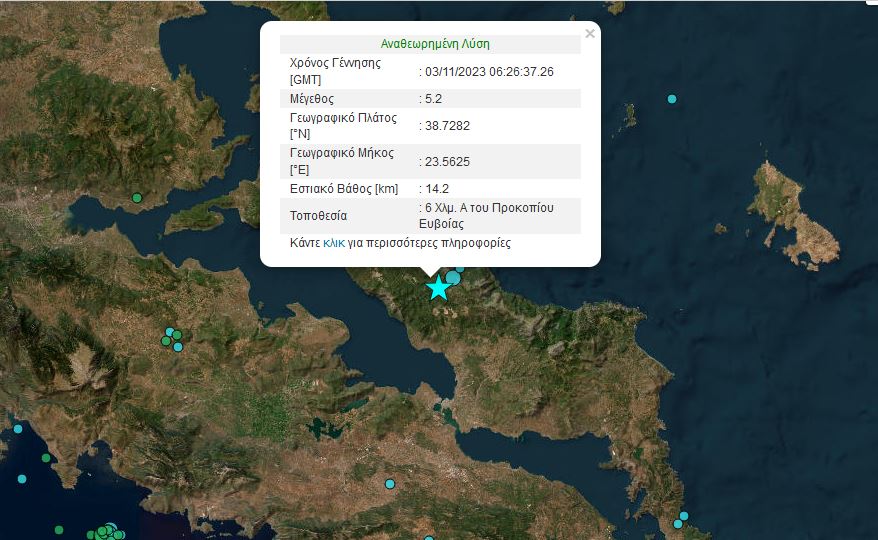Click the teal marker in the northeast sea
The width and height of the screenshot is (878, 540).
tap(672, 99)
